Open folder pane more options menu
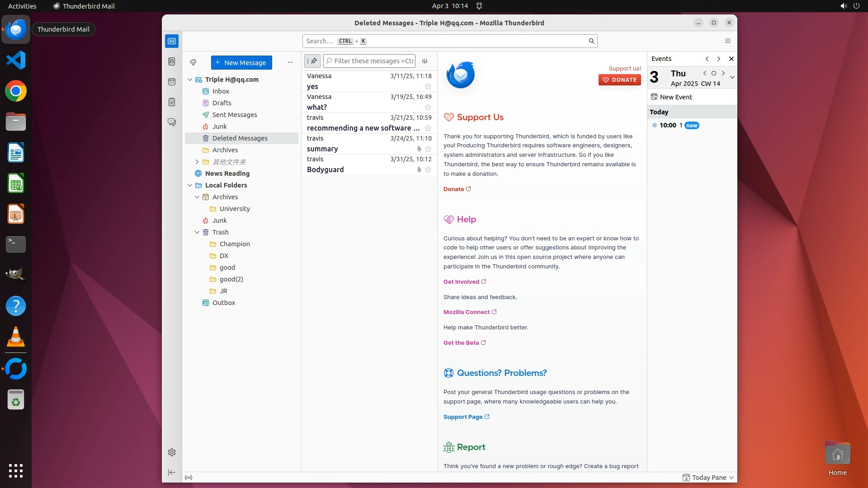868x488 pixels. click(x=290, y=62)
